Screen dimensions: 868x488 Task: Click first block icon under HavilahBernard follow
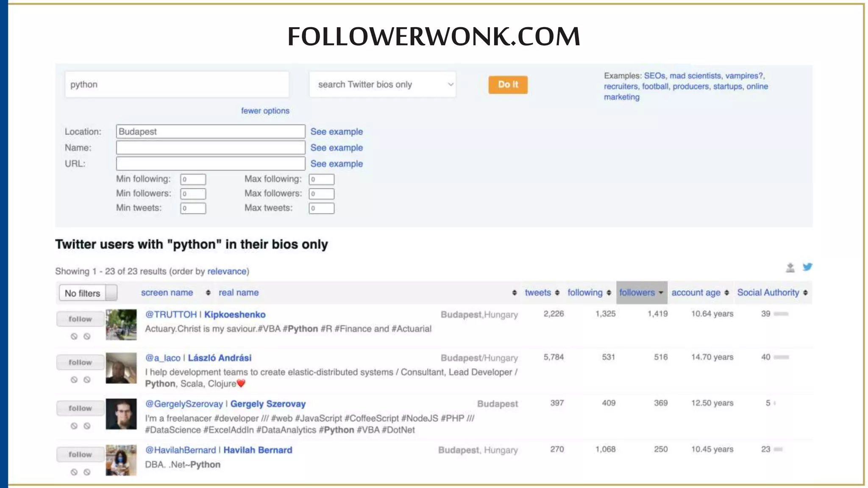74,472
